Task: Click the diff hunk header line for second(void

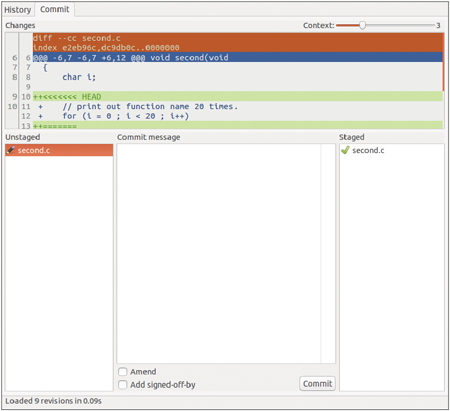Action: click(238, 58)
